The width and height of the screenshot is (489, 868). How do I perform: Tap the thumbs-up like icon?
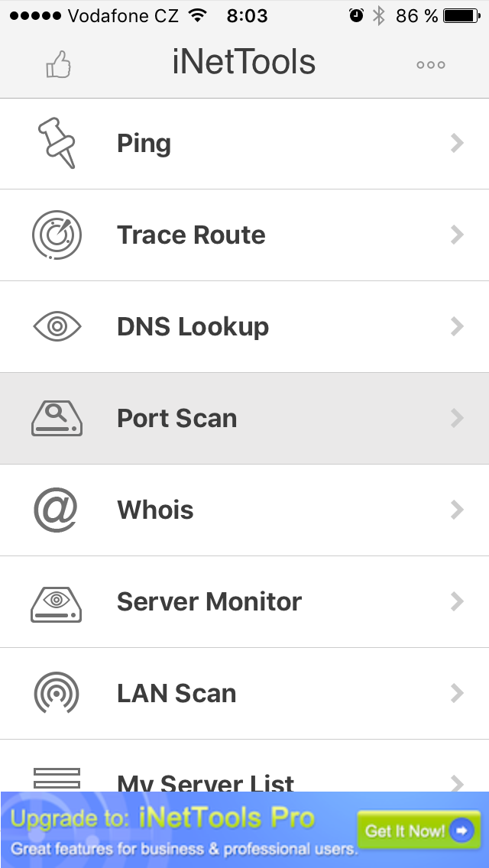pyautogui.click(x=58, y=66)
